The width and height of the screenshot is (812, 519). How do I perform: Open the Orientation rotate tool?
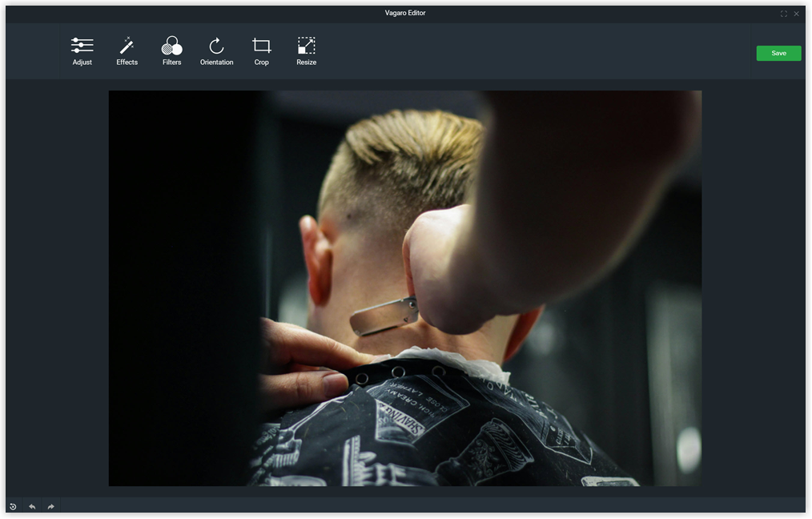pyautogui.click(x=216, y=52)
